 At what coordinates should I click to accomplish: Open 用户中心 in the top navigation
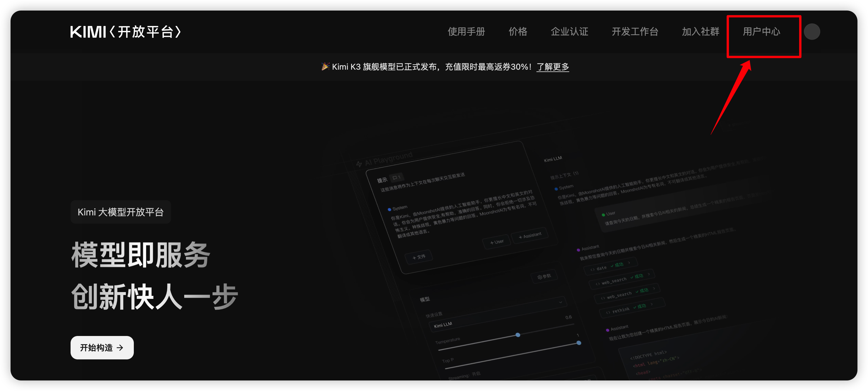point(761,32)
